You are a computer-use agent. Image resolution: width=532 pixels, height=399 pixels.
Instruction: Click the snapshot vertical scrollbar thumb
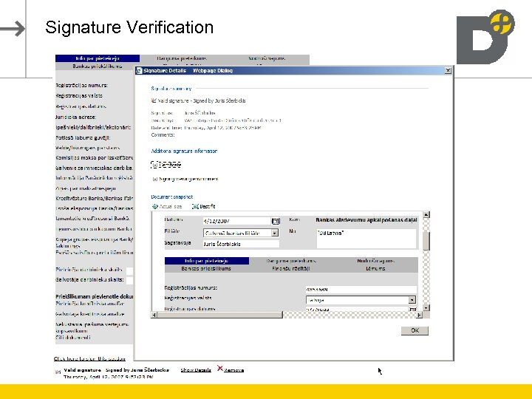pyautogui.click(x=426, y=241)
